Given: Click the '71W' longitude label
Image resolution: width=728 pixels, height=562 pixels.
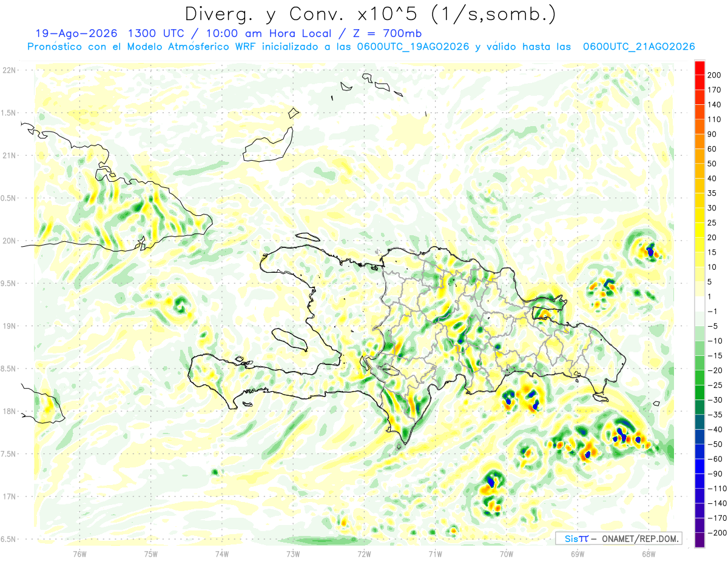Looking at the screenshot, I should pos(435,553).
